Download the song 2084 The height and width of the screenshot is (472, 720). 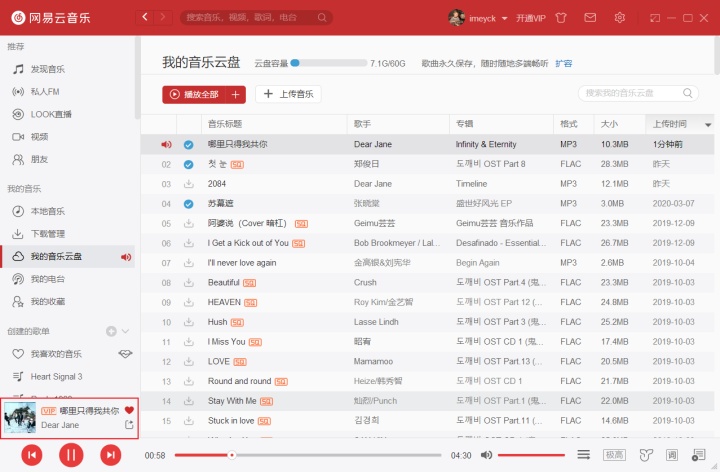tap(188, 184)
